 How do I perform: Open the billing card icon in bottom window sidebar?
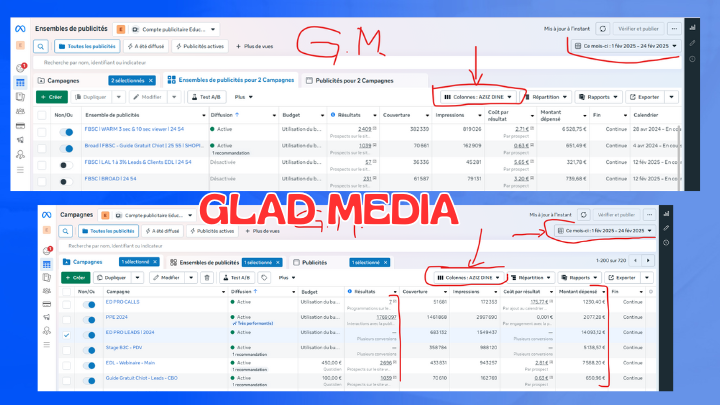click(x=46, y=304)
